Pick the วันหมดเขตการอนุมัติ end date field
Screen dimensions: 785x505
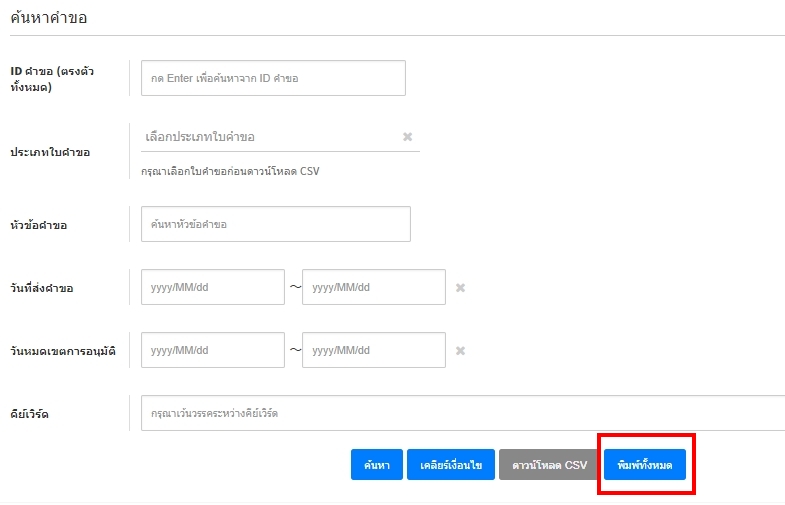[x=374, y=350]
